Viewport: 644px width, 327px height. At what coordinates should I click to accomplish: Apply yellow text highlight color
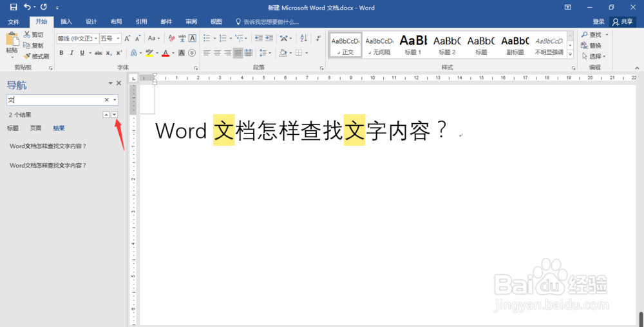point(149,53)
